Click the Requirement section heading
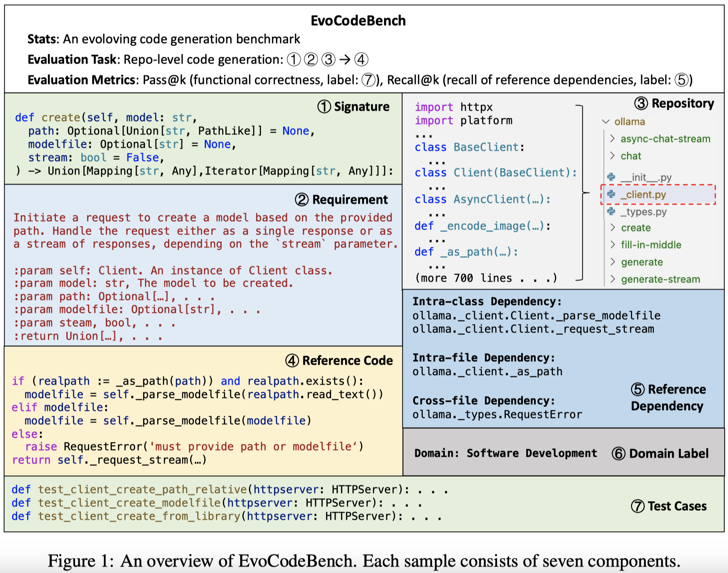 click(x=341, y=200)
